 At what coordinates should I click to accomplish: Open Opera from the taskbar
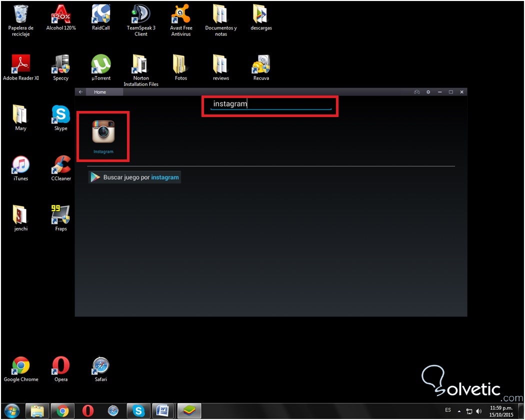(87, 410)
